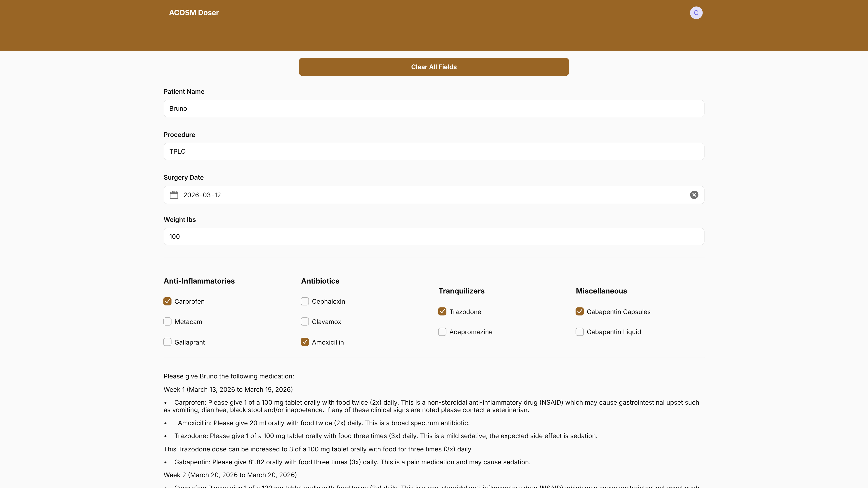This screenshot has width=868, height=488.
Task: Check the Gallaprant option
Action: 167,342
